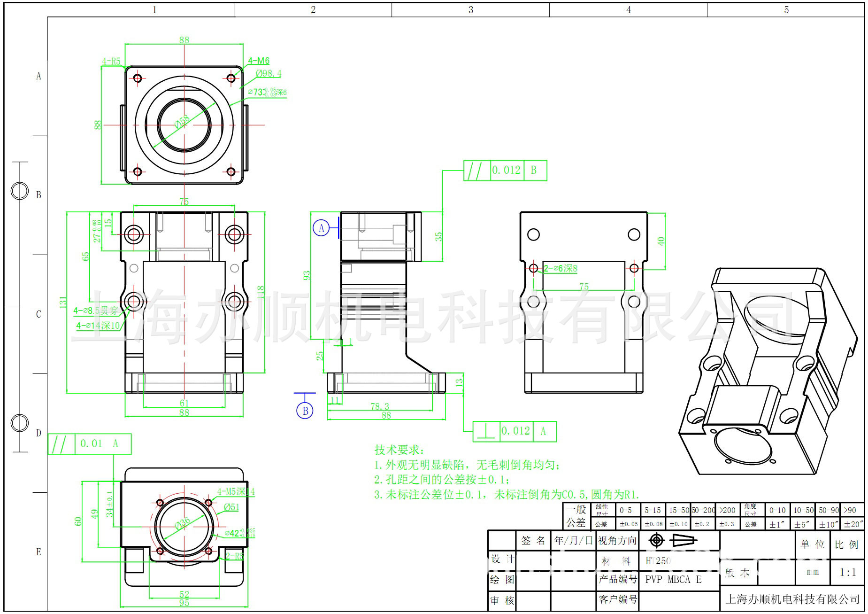The width and height of the screenshot is (868, 614).
Task: Select the parallelism frame '0.012 B'
Action: coord(505,170)
